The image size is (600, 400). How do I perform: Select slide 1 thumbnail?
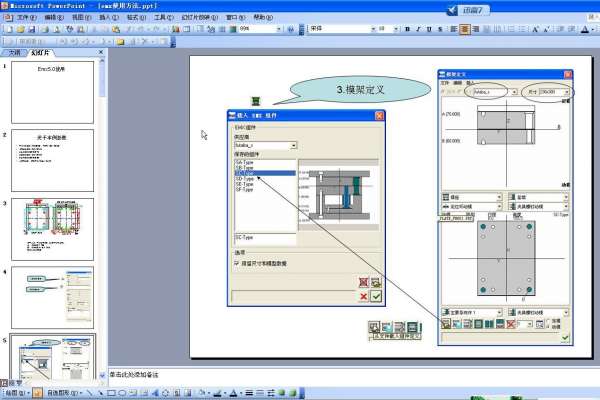tap(52, 92)
